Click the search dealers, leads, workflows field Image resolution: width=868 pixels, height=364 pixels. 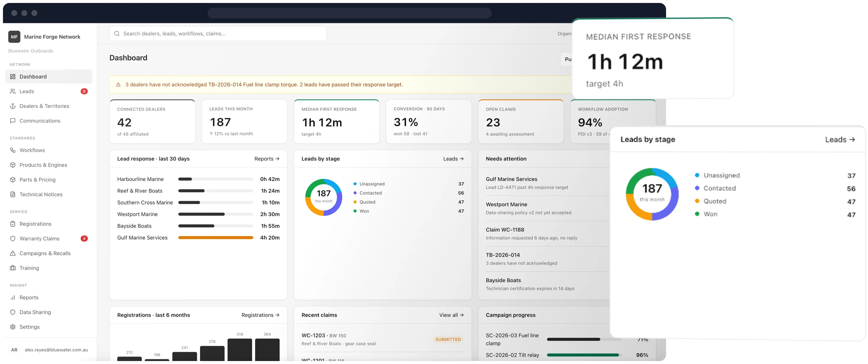coord(218,34)
